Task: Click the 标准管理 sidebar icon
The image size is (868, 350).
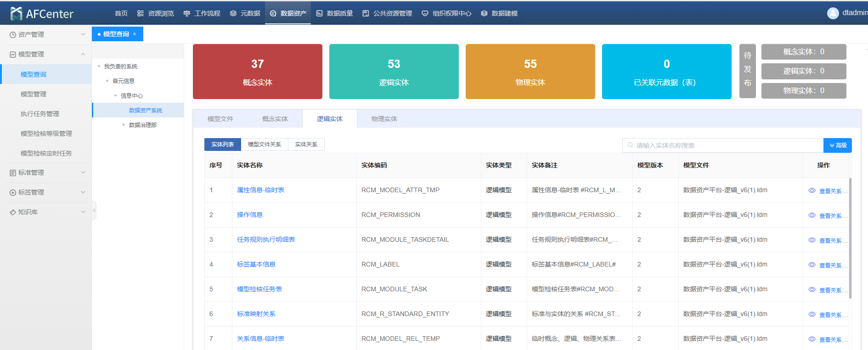Action: pyautogui.click(x=13, y=173)
